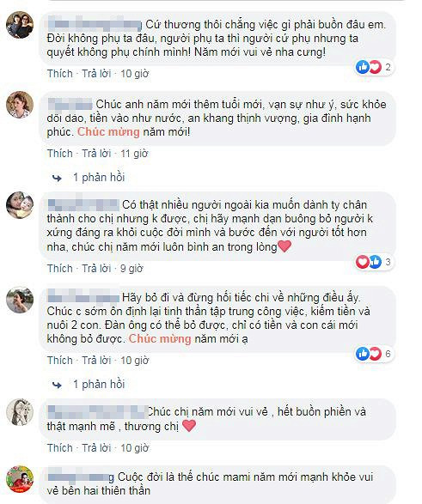Click reply arrow icon under the 11 giờ comment
Image resolution: width=422 pixels, height=504 pixels.
point(57,178)
